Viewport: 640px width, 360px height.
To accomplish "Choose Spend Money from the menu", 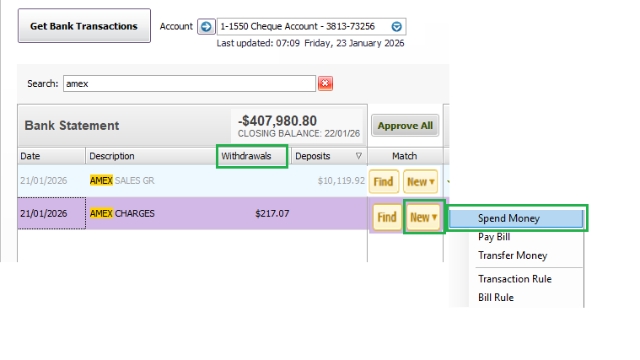I will [x=516, y=218].
